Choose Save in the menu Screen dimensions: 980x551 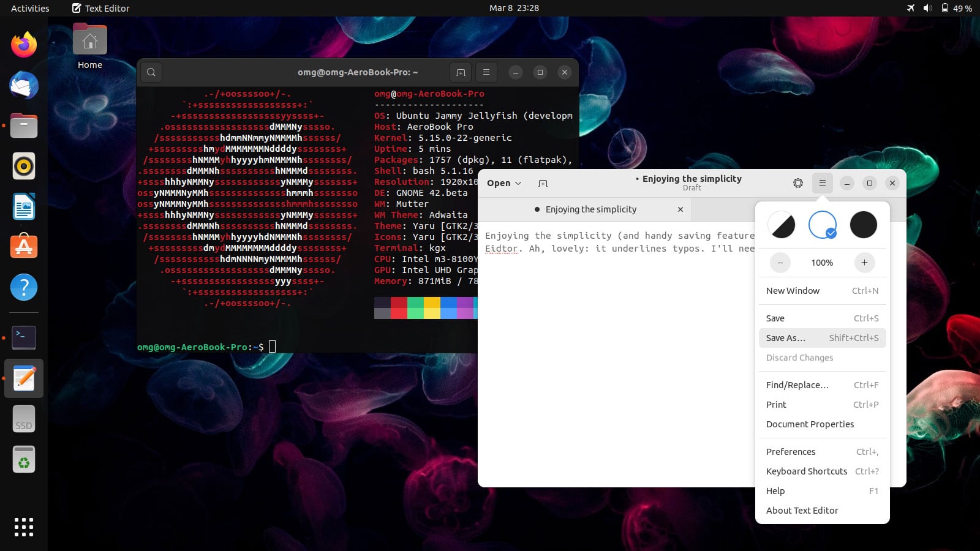point(822,318)
